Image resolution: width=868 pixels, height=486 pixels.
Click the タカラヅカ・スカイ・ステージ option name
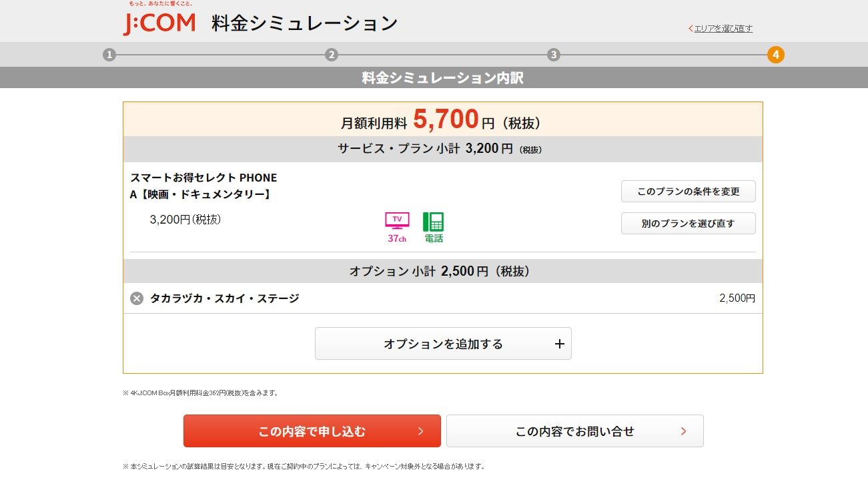(224, 298)
